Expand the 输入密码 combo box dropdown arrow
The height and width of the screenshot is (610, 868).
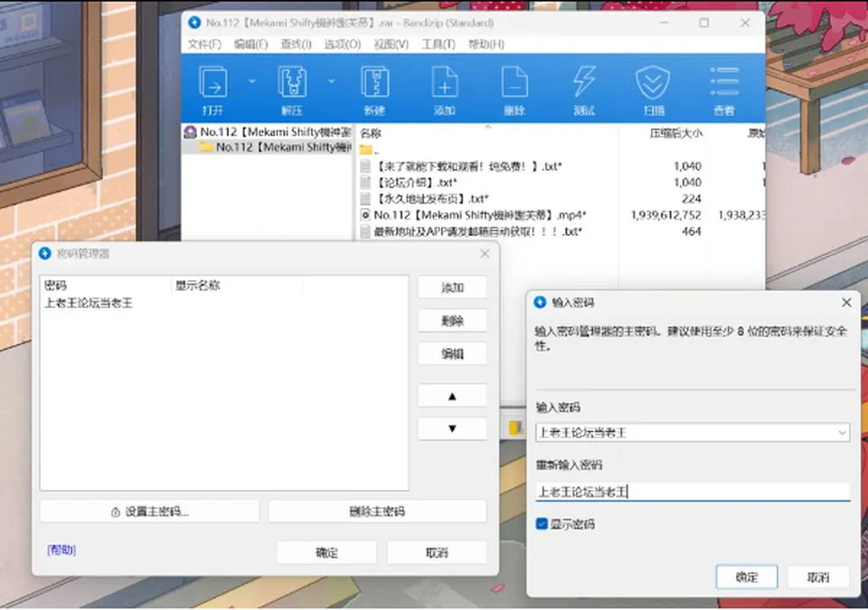(843, 433)
